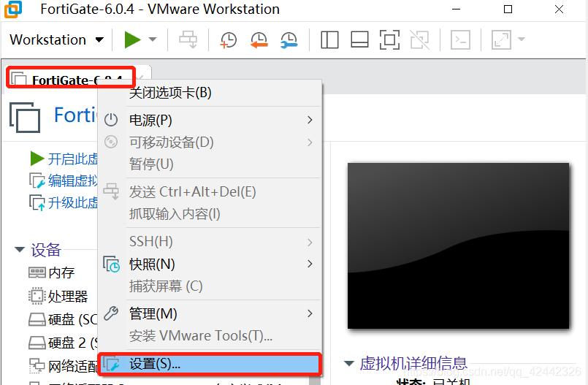This screenshot has height=385, width=588.
Task: Click the 暂停(U) menu entry
Action: coord(209,164)
